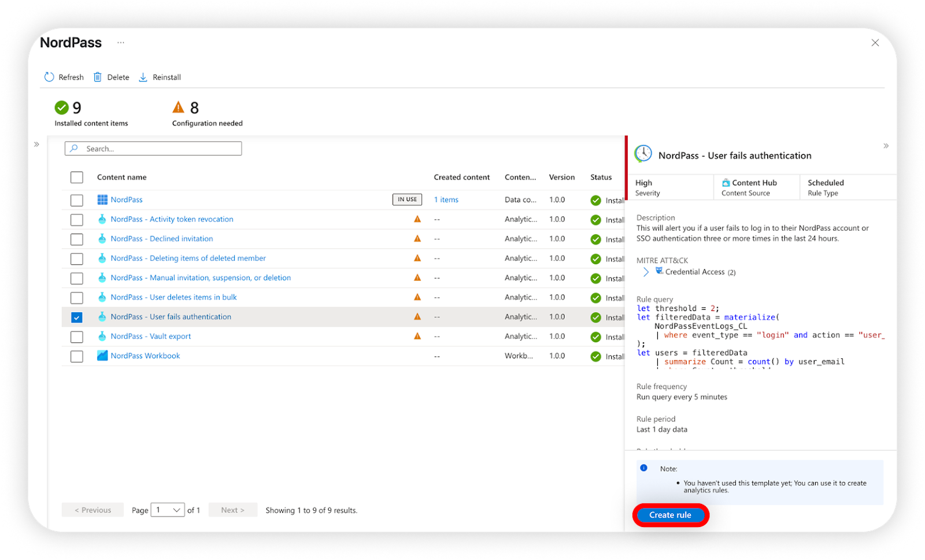Open the 1 items created content link

[x=446, y=200]
